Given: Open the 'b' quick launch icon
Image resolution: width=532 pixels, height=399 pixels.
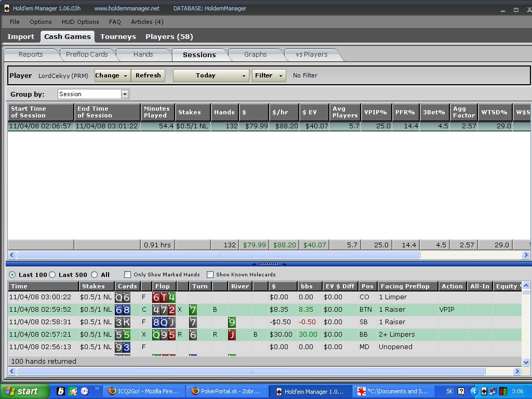Looking at the screenshot, I should click(x=61, y=391).
